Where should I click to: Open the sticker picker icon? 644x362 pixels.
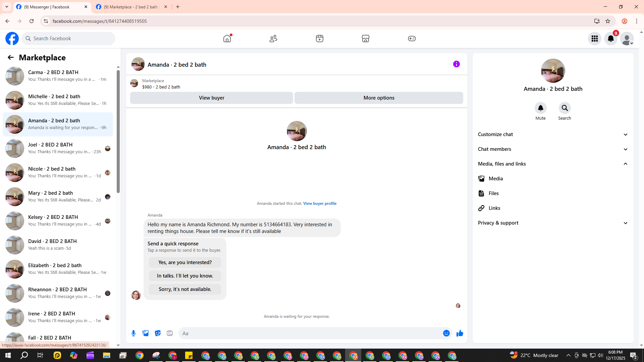[158, 333]
